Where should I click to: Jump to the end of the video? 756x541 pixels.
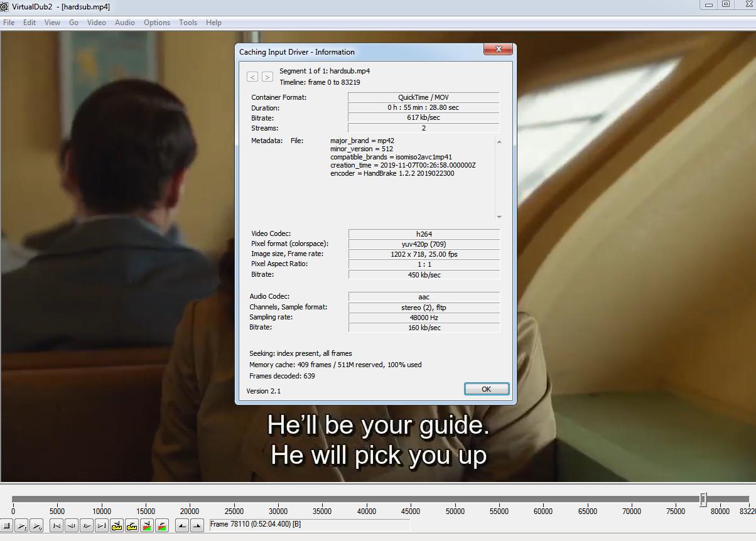pyautogui.click(x=102, y=525)
